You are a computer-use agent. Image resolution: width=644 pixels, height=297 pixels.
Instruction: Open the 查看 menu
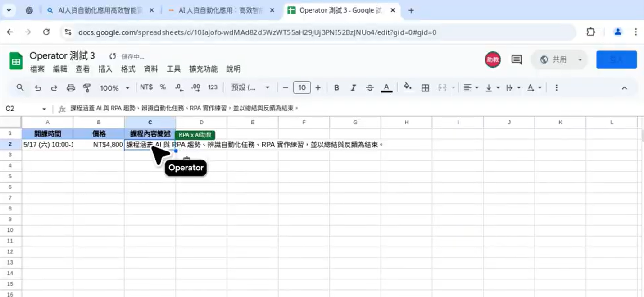(x=82, y=69)
